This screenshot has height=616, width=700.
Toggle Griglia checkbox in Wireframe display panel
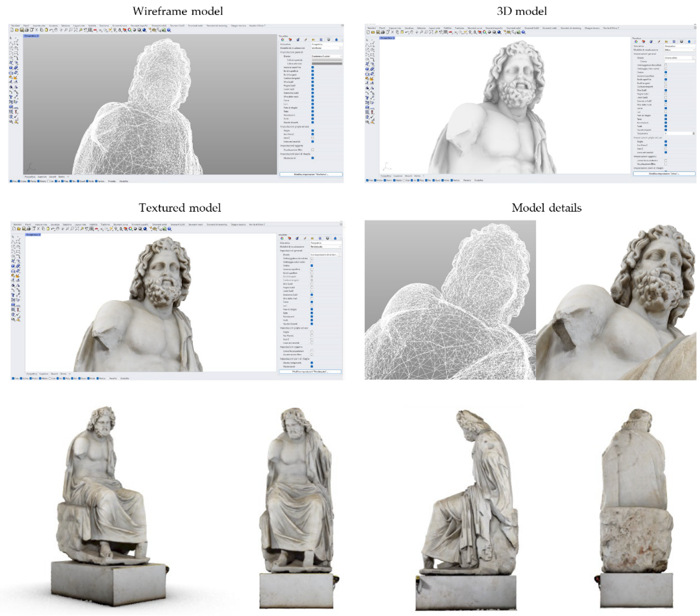tap(313, 130)
